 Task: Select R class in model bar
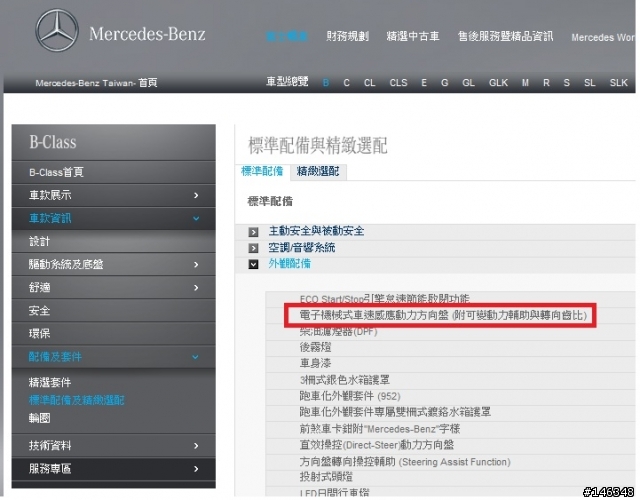tap(546, 83)
